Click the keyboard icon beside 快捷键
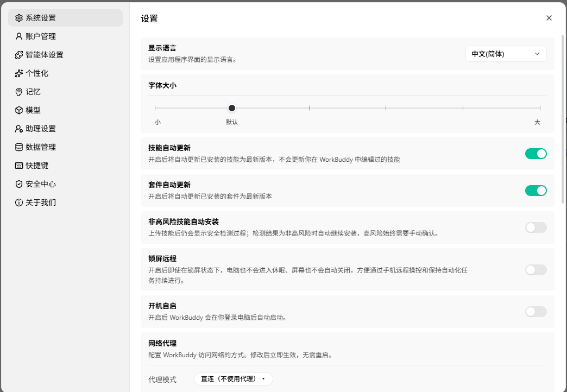Viewport: 567px width, 392px height. (19, 165)
